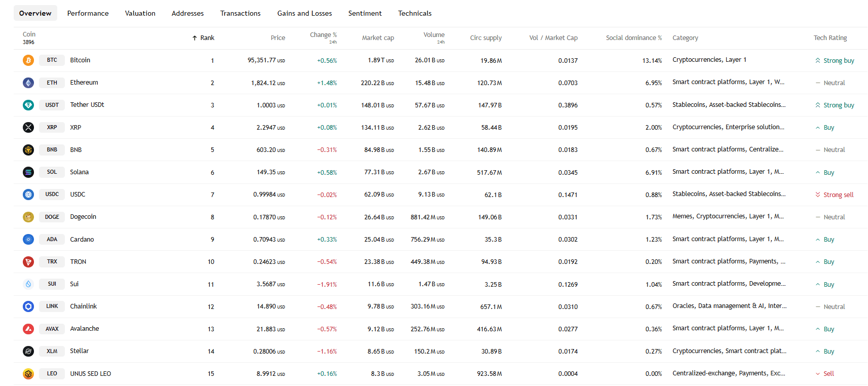Viewport: 868px width, 386px height.
Task: Click the TRON red logo icon
Action: point(28,262)
